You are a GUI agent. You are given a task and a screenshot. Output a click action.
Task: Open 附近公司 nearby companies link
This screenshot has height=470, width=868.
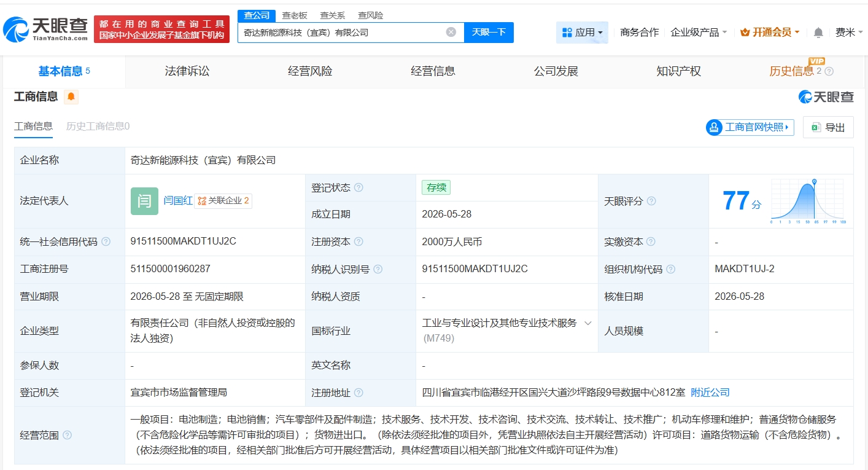tap(710, 392)
